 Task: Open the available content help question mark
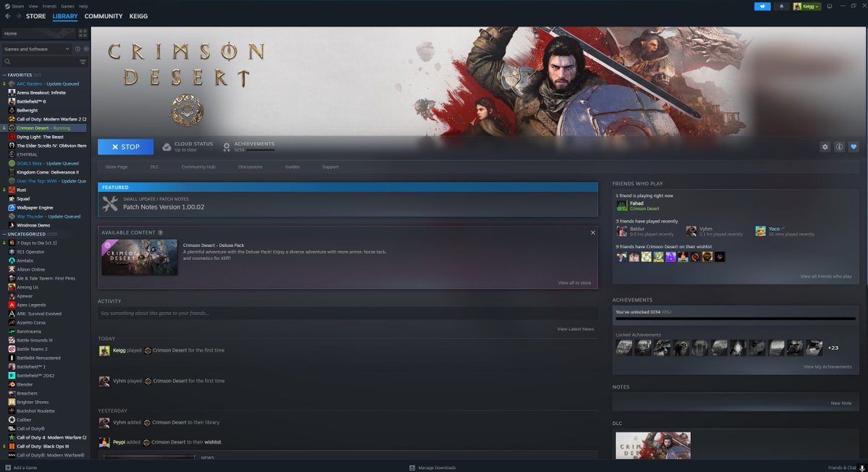coord(161,232)
